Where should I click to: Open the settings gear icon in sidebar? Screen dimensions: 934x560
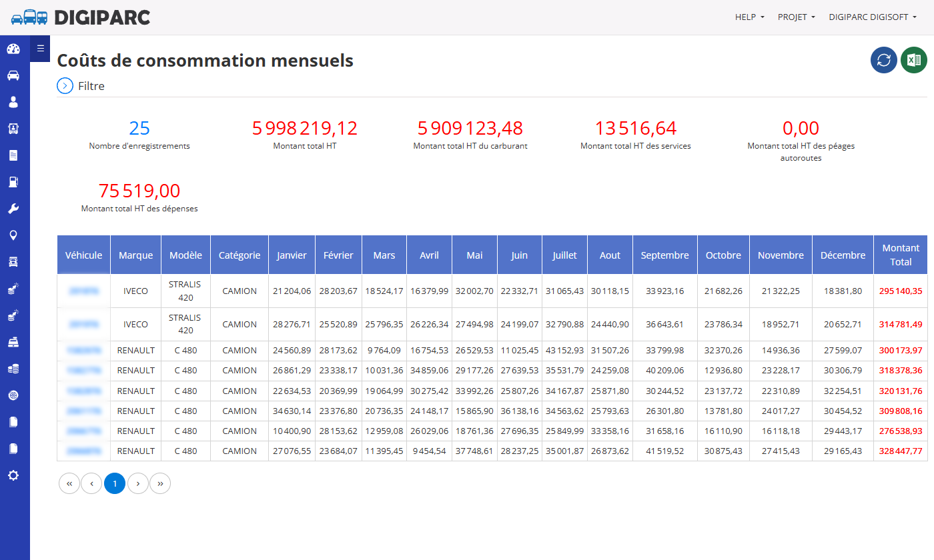13,475
